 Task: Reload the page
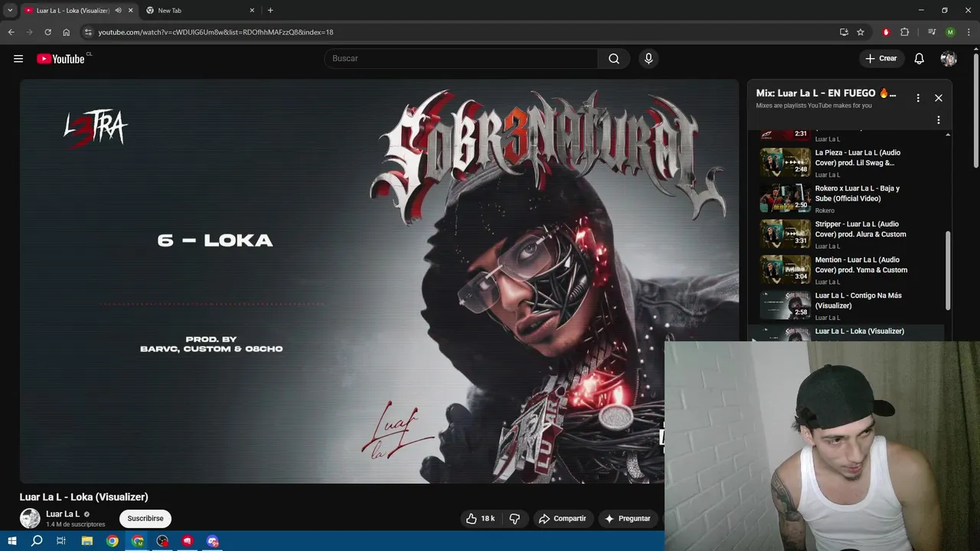tap(47, 32)
